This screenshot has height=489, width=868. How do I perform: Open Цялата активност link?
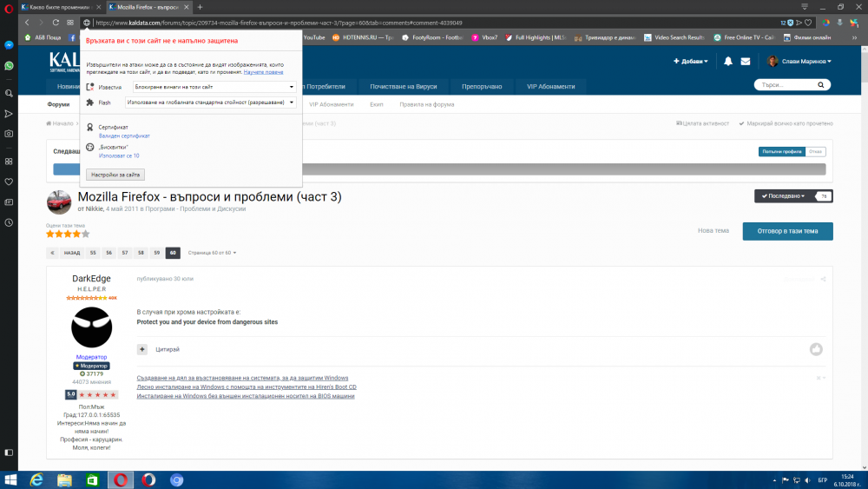702,123
